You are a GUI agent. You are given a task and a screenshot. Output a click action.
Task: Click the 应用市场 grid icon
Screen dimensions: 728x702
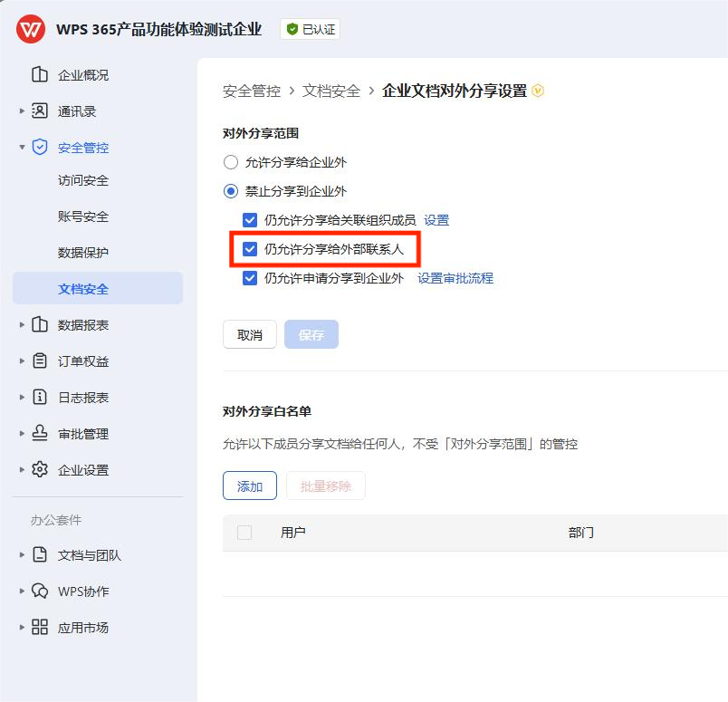point(40,627)
